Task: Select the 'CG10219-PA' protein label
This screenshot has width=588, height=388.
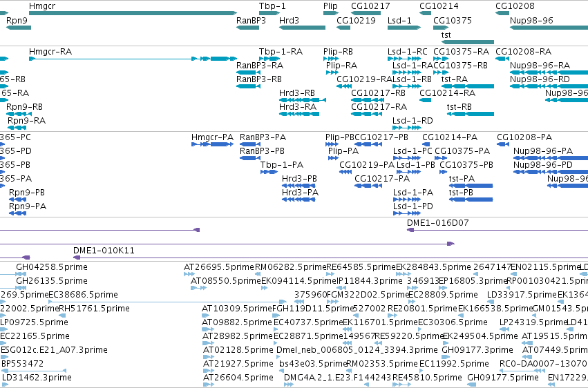Action: point(367,165)
